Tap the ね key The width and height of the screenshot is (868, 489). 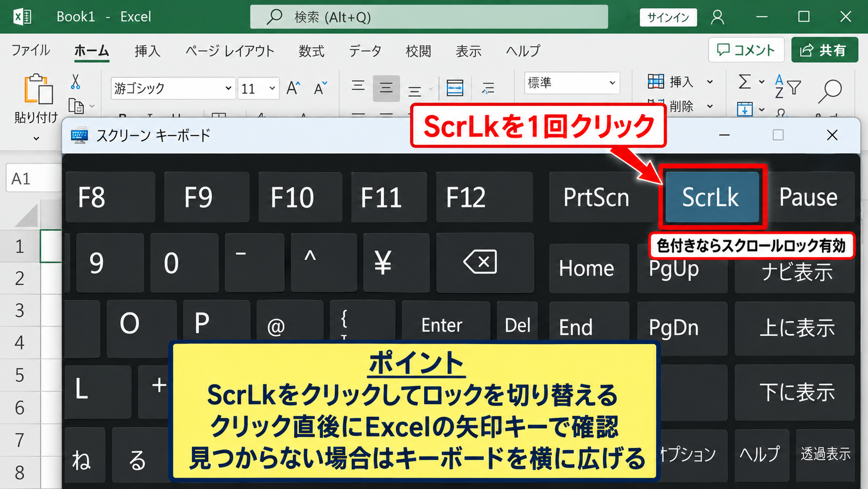(x=85, y=456)
